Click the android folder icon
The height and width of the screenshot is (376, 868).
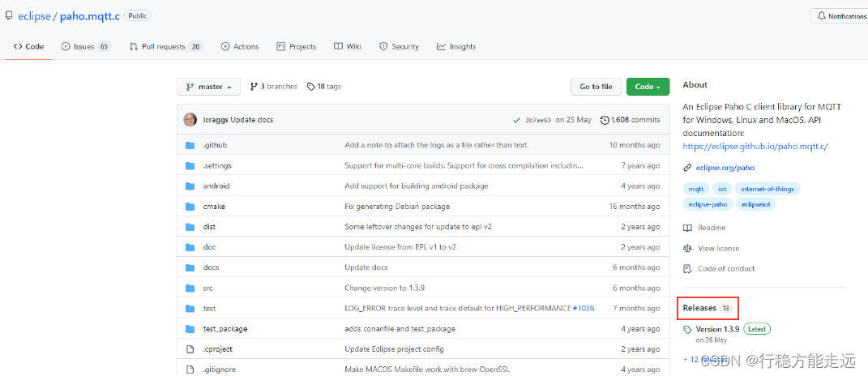(190, 186)
